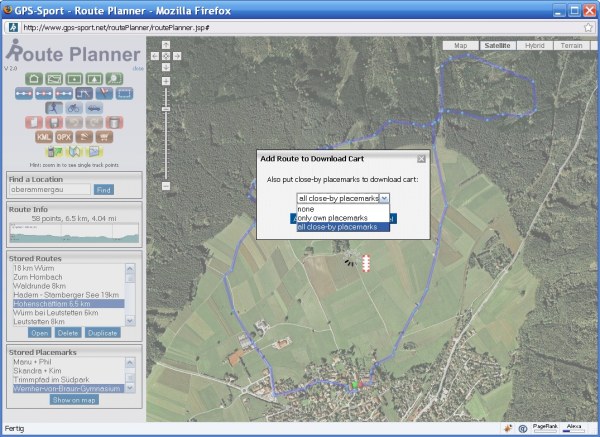This screenshot has height=437, width=600.
Task: Click the trash can delete icon
Action: pyautogui.click(x=114, y=122)
